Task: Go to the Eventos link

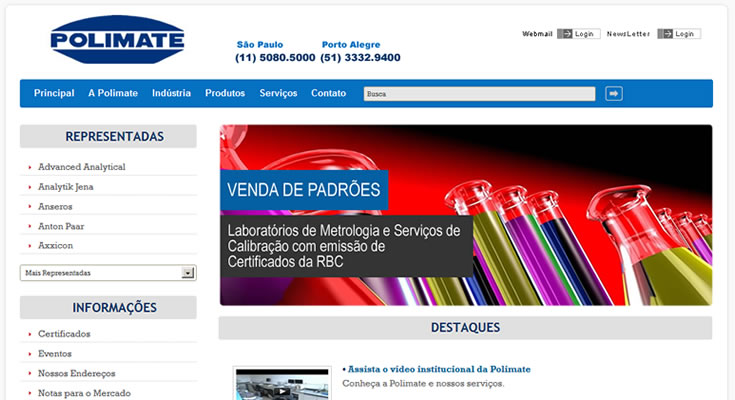Action: coord(55,354)
